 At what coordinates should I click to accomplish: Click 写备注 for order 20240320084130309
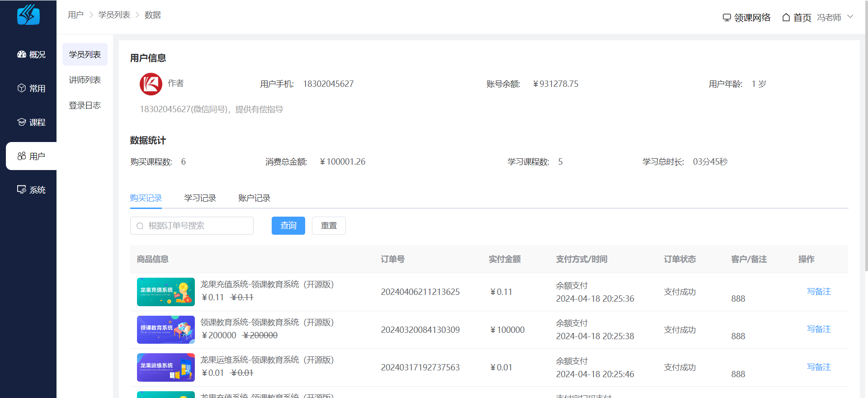point(819,329)
